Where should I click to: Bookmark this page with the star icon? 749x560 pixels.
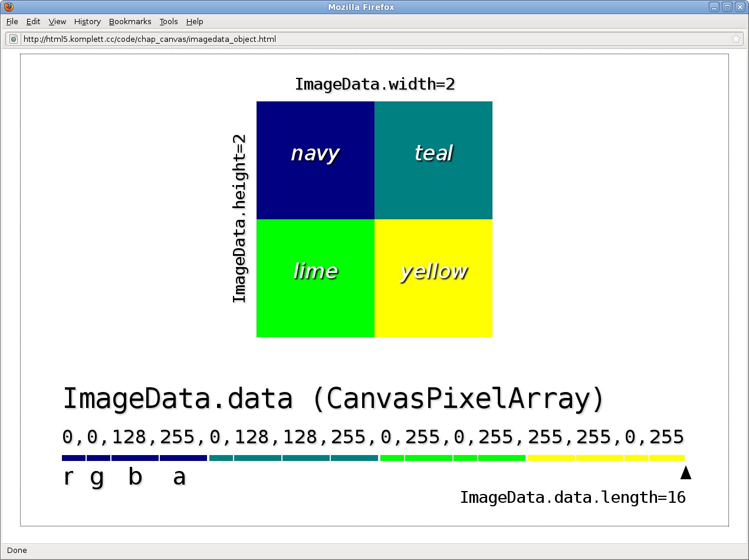pyautogui.click(x=735, y=39)
